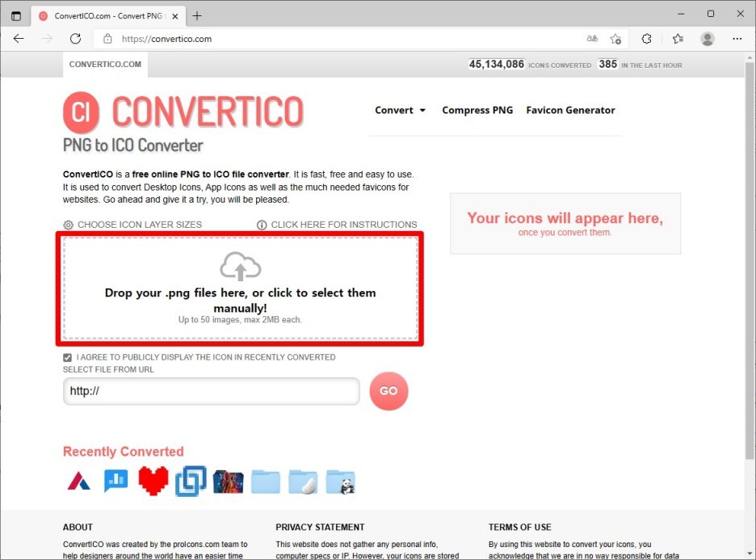Open the folder with feather recent icon
This screenshot has width=756, height=560.
coord(303,482)
